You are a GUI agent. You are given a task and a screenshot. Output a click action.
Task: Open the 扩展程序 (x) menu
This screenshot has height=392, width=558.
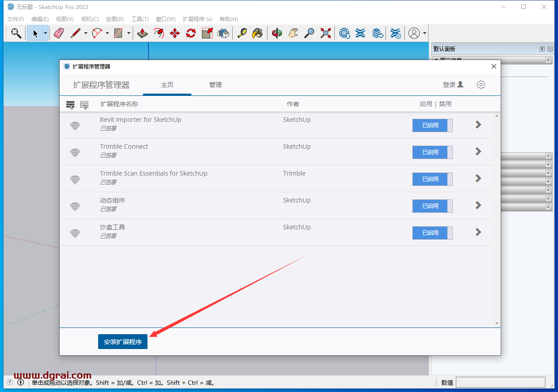tap(198, 19)
